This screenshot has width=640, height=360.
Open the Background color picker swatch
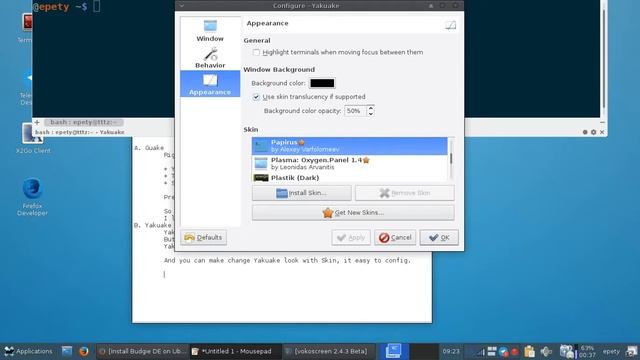point(322,83)
